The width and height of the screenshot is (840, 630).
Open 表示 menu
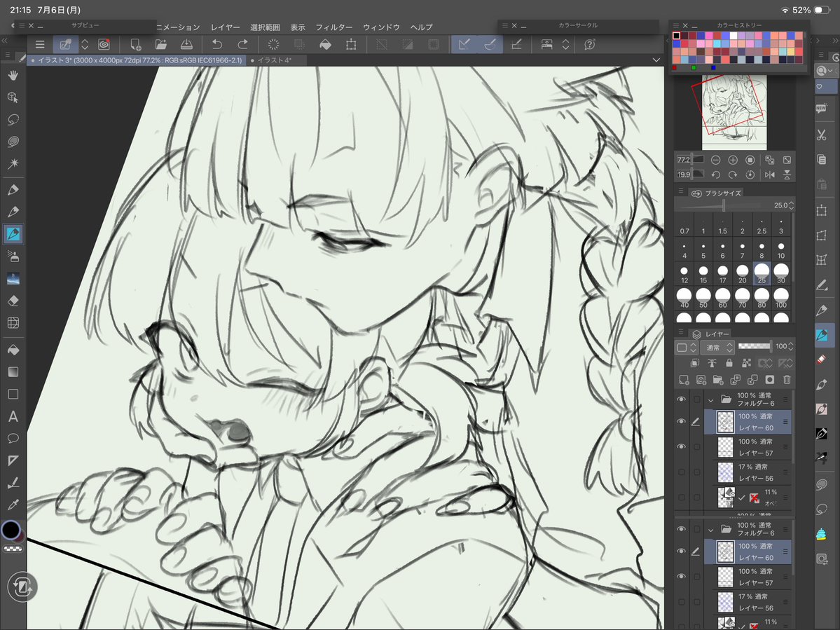pos(298,27)
